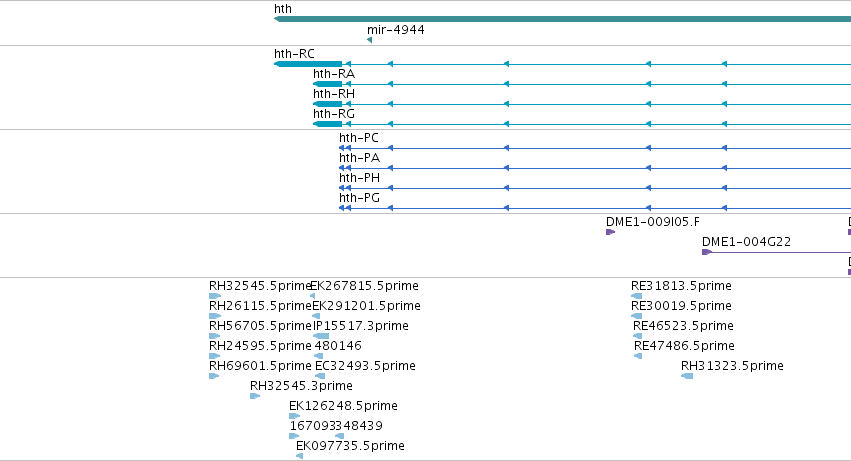Screen dimensions: 851x461
Task: Select the RH26115.5prime EST label
Action: (260, 306)
